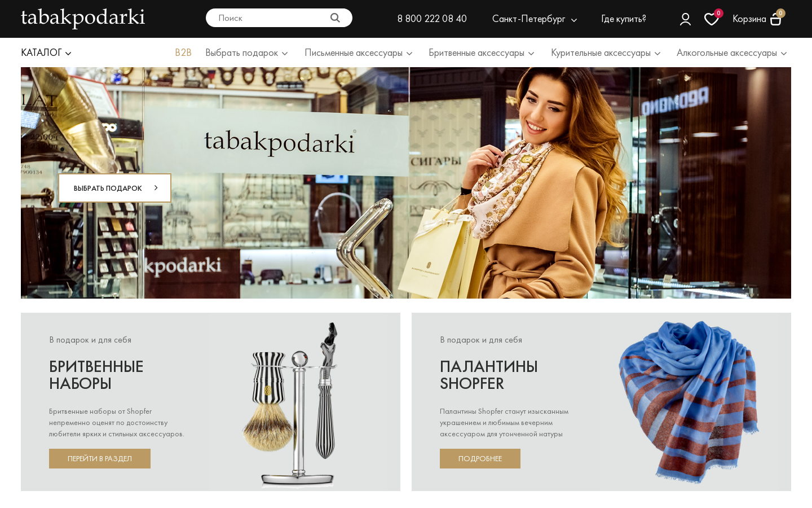812x508 pixels.
Task: Open the B2B menu item
Action: [x=183, y=52]
